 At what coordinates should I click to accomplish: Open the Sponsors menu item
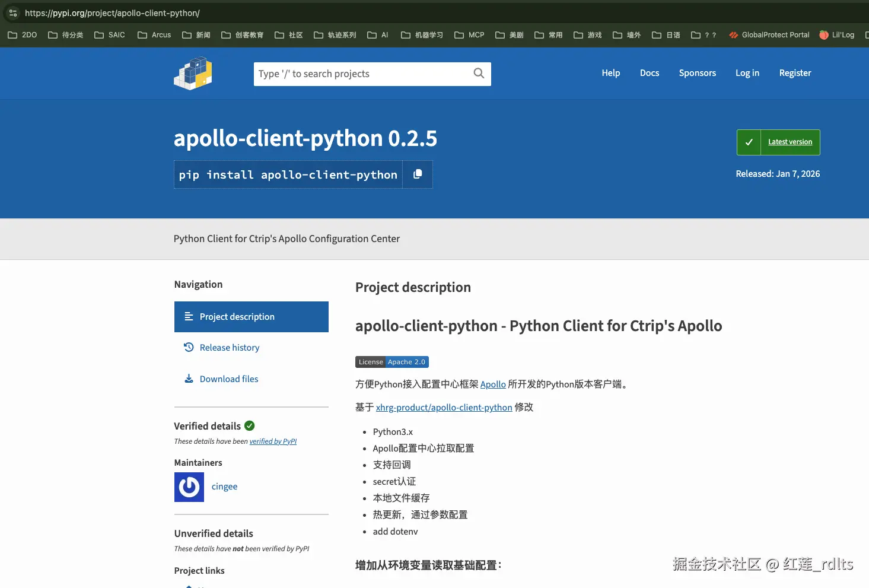698,73
